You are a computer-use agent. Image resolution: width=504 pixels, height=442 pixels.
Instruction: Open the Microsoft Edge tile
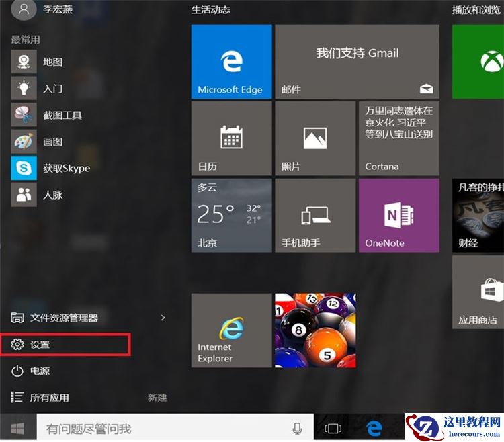[x=231, y=62]
